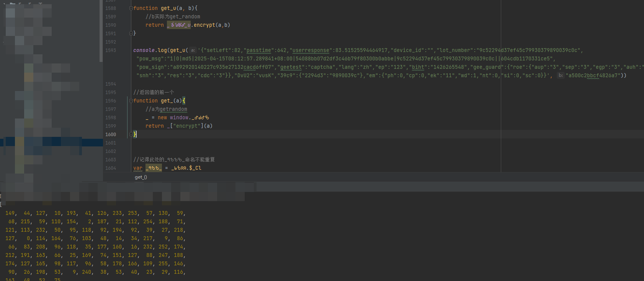Click the first output value 149 in console
The height and width of the screenshot is (281, 644).
10,213
